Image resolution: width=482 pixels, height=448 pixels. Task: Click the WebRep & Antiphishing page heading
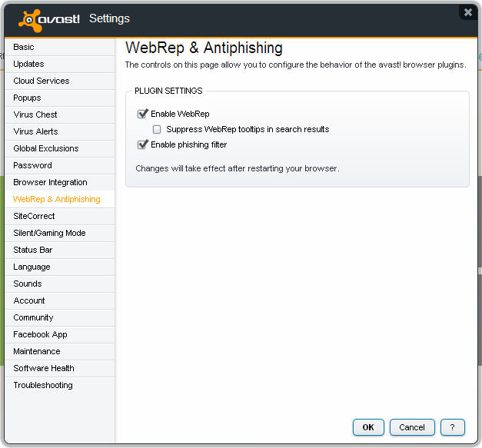click(x=204, y=48)
